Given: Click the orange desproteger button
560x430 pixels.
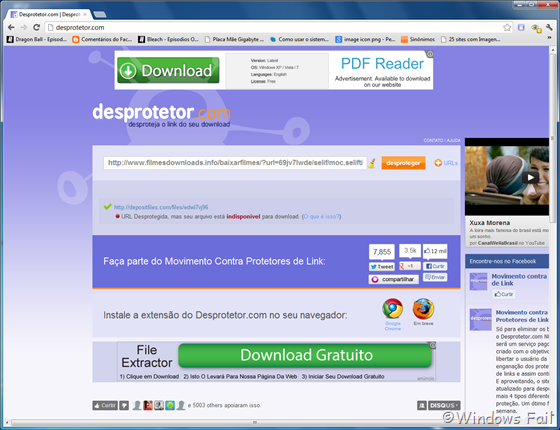Looking at the screenshot, I should pos(403,163).
